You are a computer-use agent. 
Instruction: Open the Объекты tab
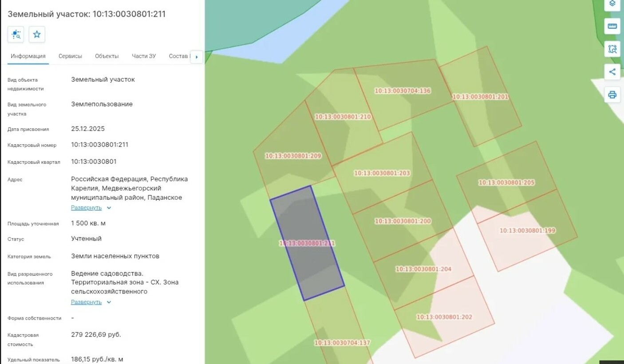tap(107, 56)
